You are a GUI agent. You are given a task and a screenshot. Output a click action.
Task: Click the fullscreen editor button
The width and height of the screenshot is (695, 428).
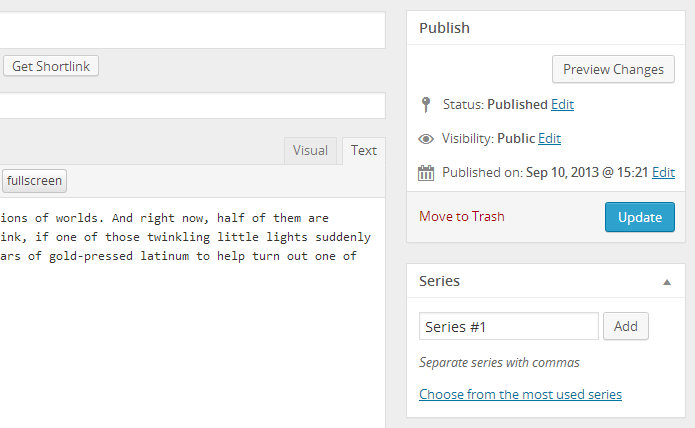tap(34, 181)
